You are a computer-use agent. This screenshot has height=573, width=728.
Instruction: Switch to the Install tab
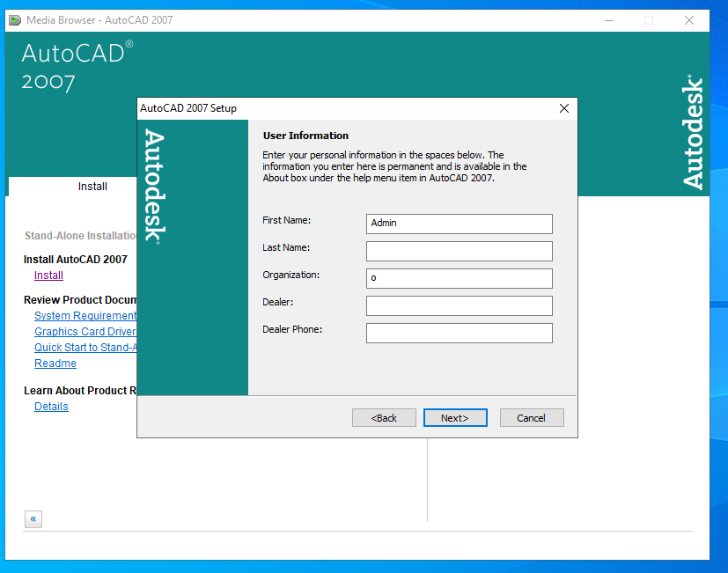[x=92, y=187]
